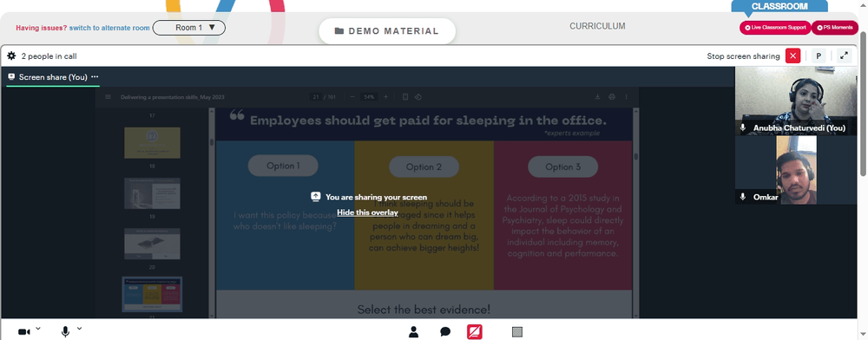Screen dimensions: 868x340
Task: Zoom out the PDF with minus
Action: point(352,97)
